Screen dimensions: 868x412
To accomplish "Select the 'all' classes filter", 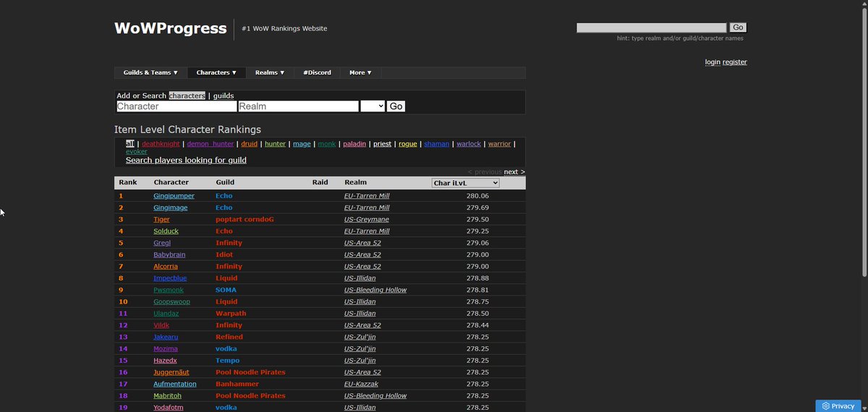I will pos(130,144).
